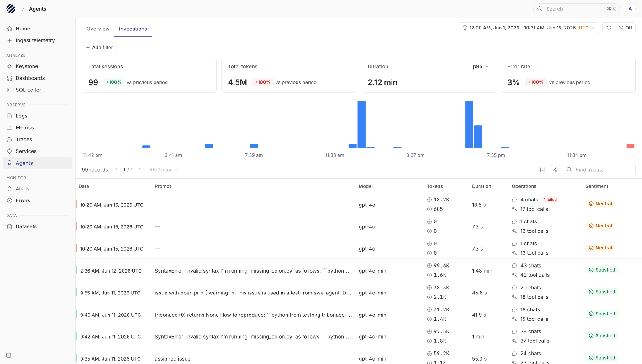Screen dimensions: 642x364
Task: Click the Add filter button
Action: 99,47
